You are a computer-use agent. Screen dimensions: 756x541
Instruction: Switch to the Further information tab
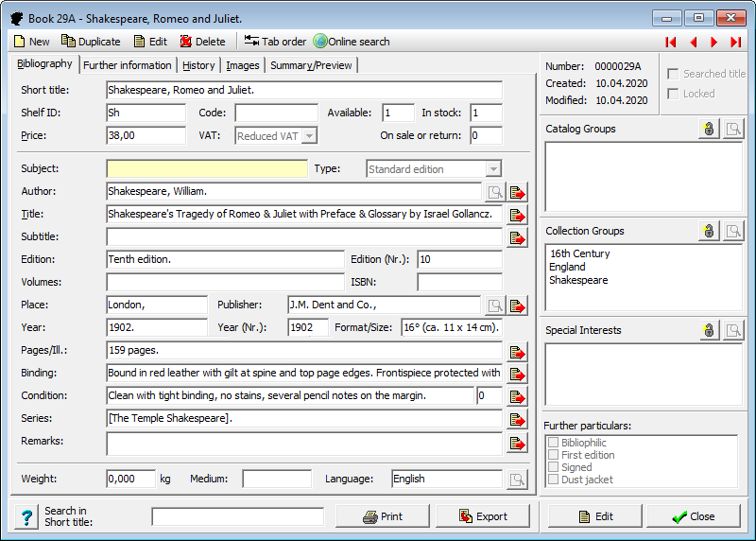(128, 65)
